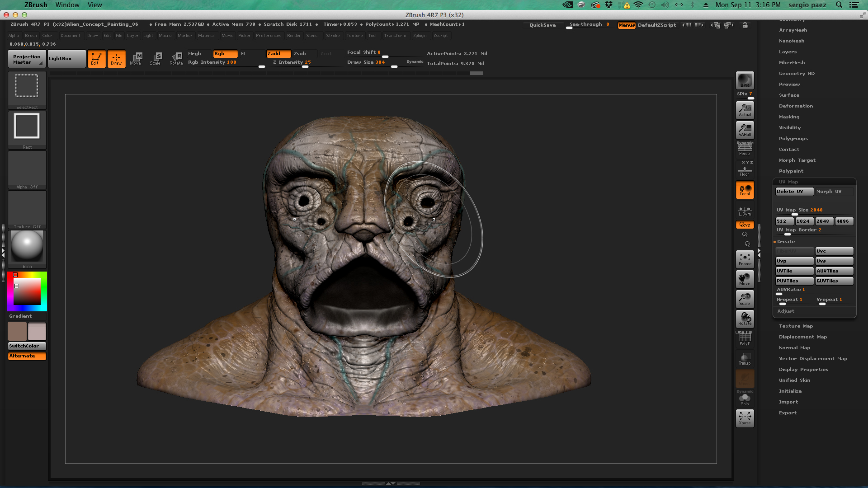This screenshot has height=488, width=868.
Task: Toggle the Rgb channel button
Action: click(225, 54)
